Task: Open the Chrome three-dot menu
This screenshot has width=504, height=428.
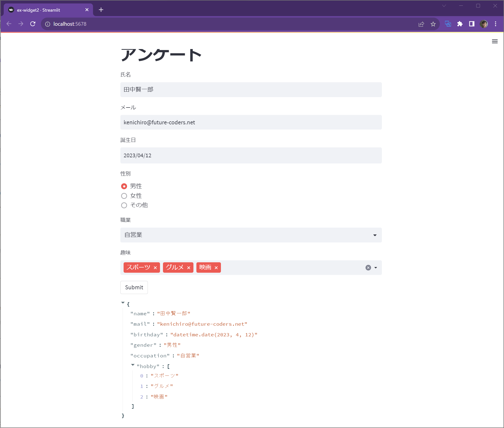Action: (495, 24)
